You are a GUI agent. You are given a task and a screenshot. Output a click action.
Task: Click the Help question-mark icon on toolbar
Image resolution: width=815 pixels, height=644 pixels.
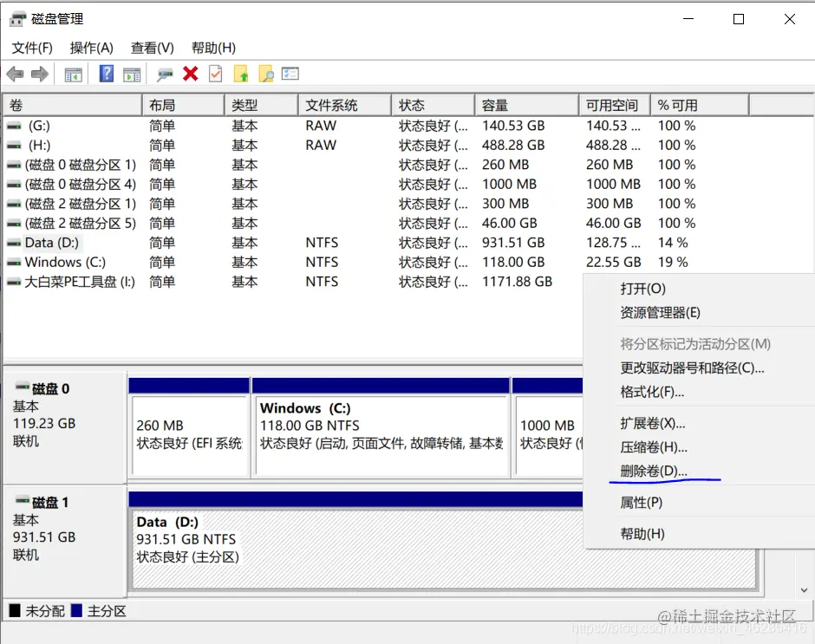[106, 74]
